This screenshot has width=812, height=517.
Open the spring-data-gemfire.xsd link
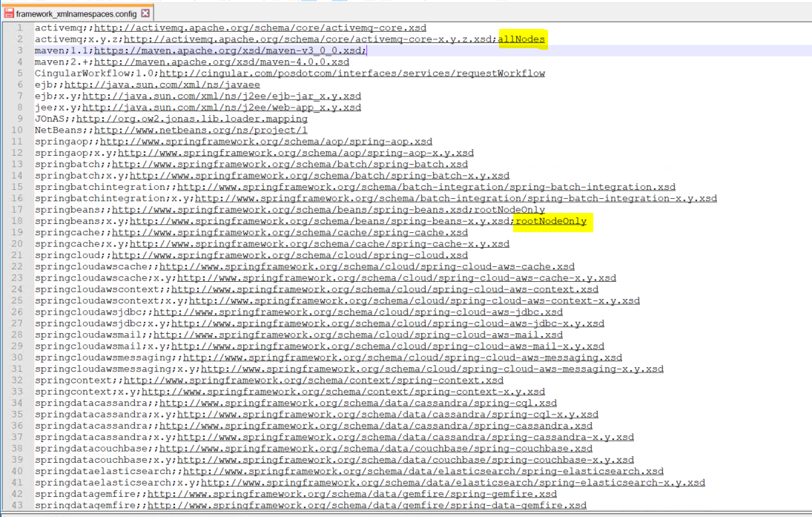click(x=366, y=505)
